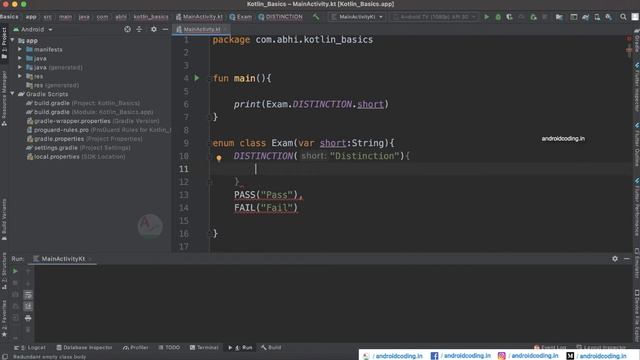The height and width of the screenshot is (360, 640).
Task: Select proguard-rules.pro file
Action: [98, 130]
